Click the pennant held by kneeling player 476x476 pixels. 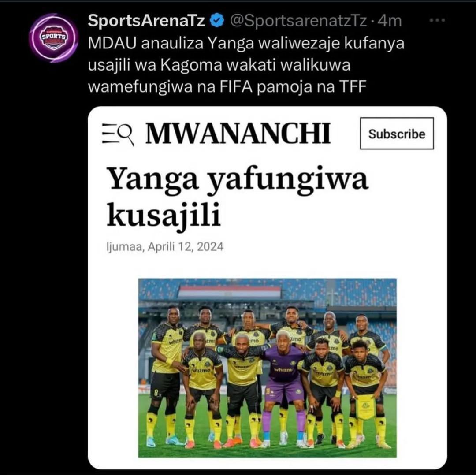coord(365,406)
